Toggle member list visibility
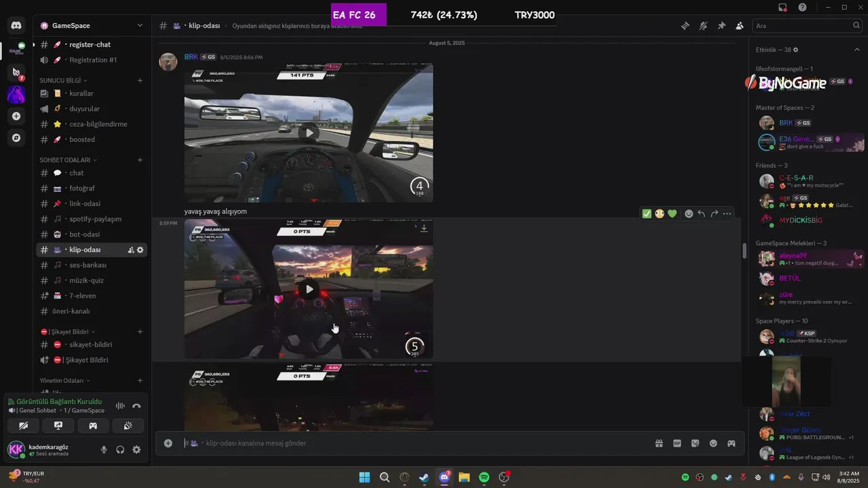868x488 pixels. point(739,26)
